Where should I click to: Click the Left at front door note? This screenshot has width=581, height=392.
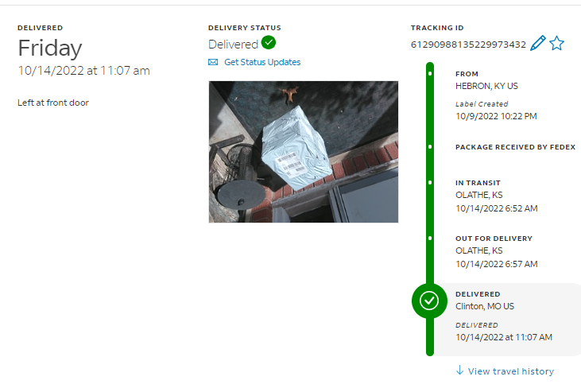(x=53, y=103)
